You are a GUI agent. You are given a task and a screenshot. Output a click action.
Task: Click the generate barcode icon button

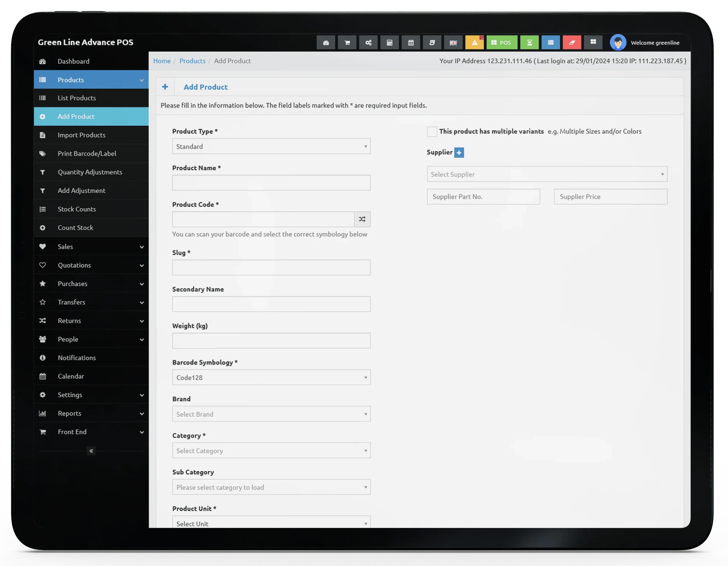pos(362,218)
